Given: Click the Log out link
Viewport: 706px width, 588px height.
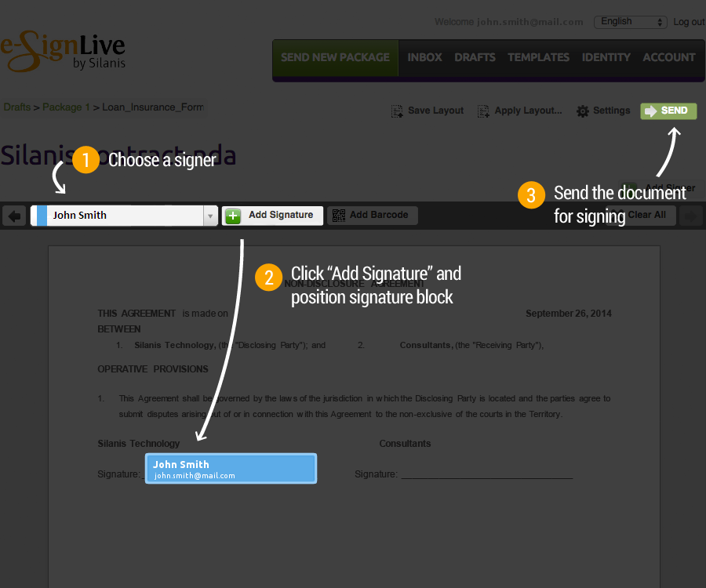Looking at the screenshot, I should (x=689, y=22).
